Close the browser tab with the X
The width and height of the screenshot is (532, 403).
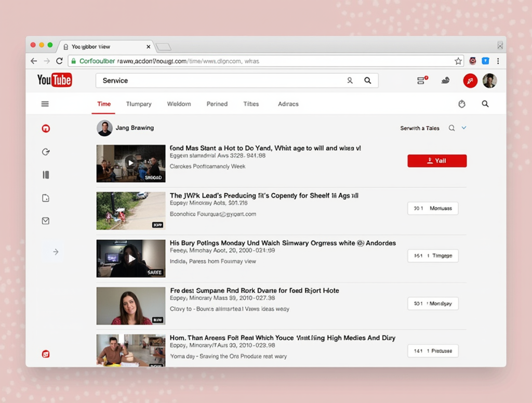pyautogui.click(x=148, y=47)
